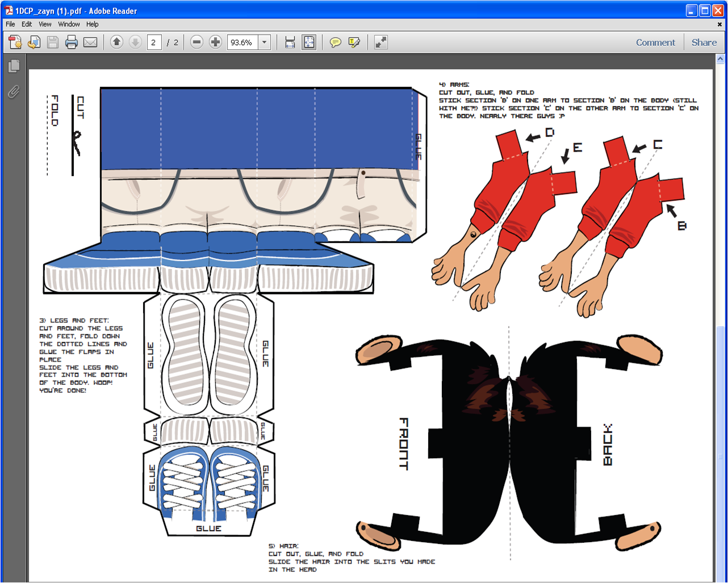The height and width of the screenshot is (583, 728).
Task: Open the zoom level dropdown arrow
Action: (265, 42)
